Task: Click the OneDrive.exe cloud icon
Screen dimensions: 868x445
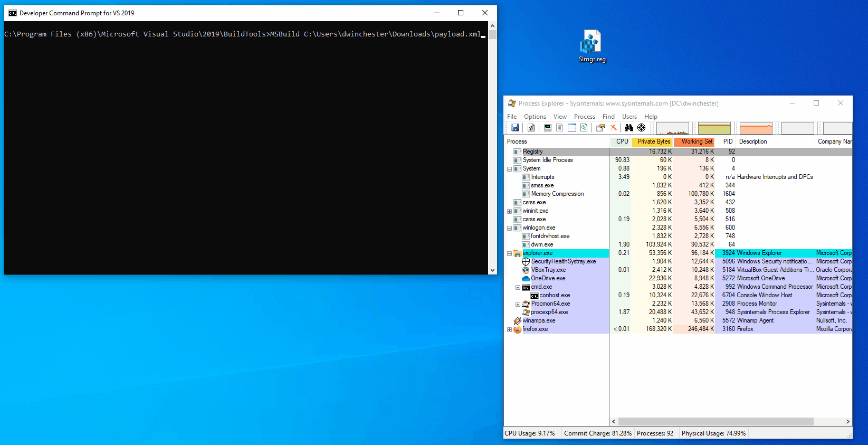Action: click(526, 278)
